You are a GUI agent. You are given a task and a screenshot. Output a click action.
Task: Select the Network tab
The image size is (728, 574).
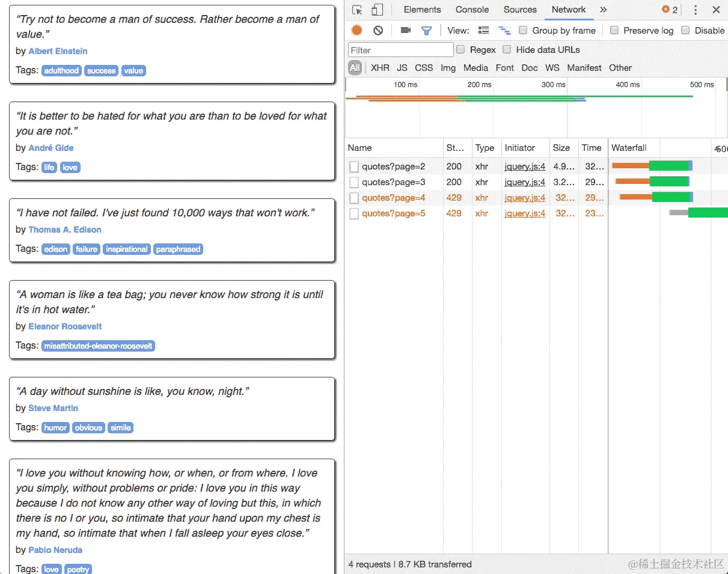pos(569,10)
